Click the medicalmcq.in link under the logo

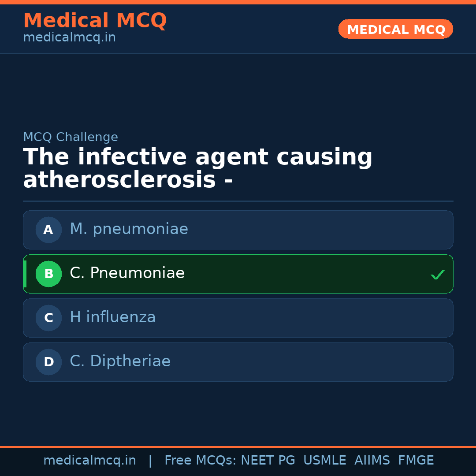69,37
